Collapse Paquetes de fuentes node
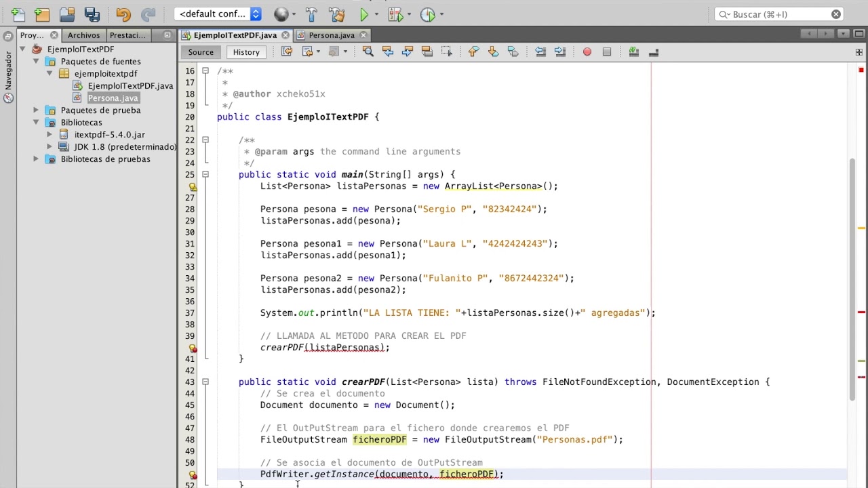Viewport: 868px width, 488px height. point(36,61)
